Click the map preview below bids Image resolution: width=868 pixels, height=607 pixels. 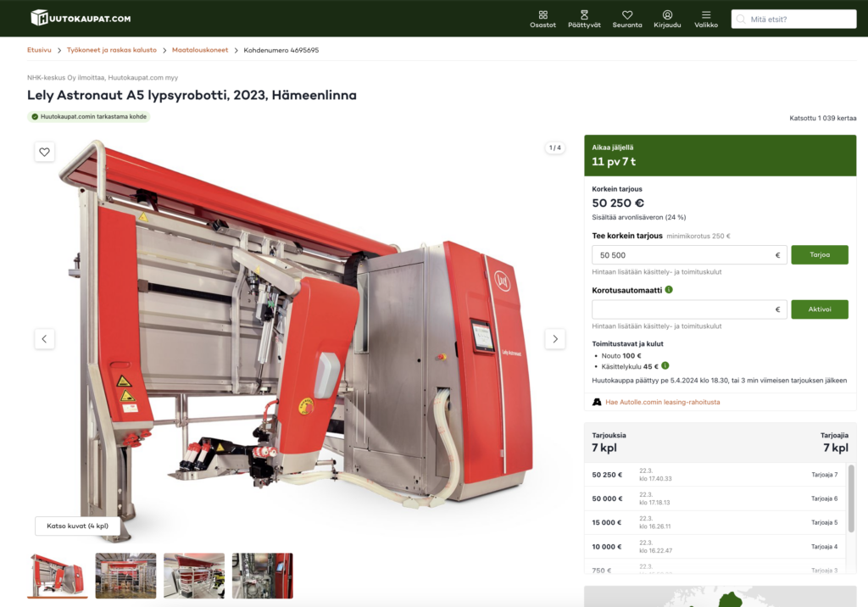pos(721,597)
